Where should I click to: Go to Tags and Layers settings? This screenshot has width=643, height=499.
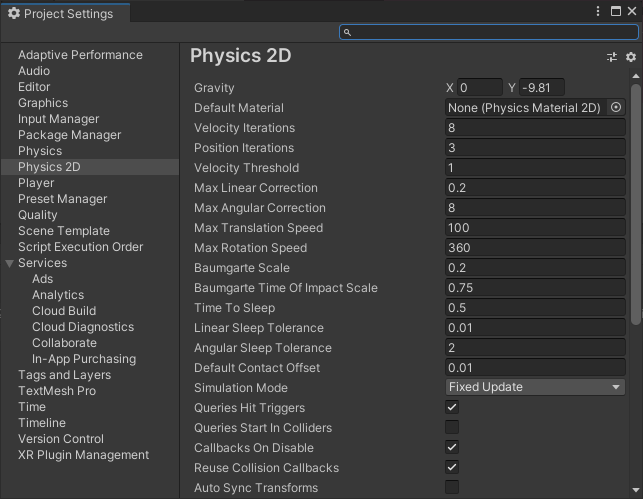click(x=64, y=375)
